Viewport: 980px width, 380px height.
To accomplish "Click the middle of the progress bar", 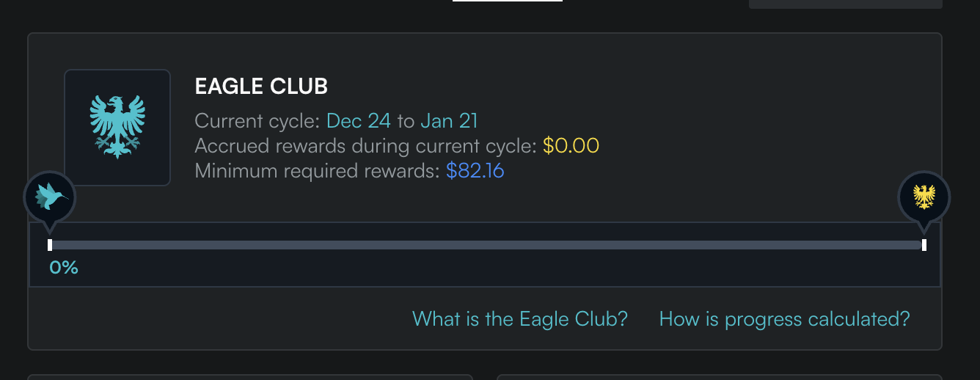I will click(486, 245).
